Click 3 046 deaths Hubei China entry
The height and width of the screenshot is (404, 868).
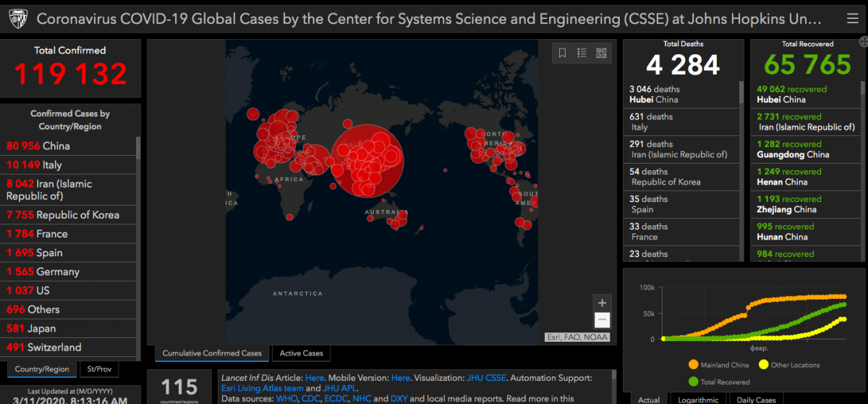[x=681, y=94]
